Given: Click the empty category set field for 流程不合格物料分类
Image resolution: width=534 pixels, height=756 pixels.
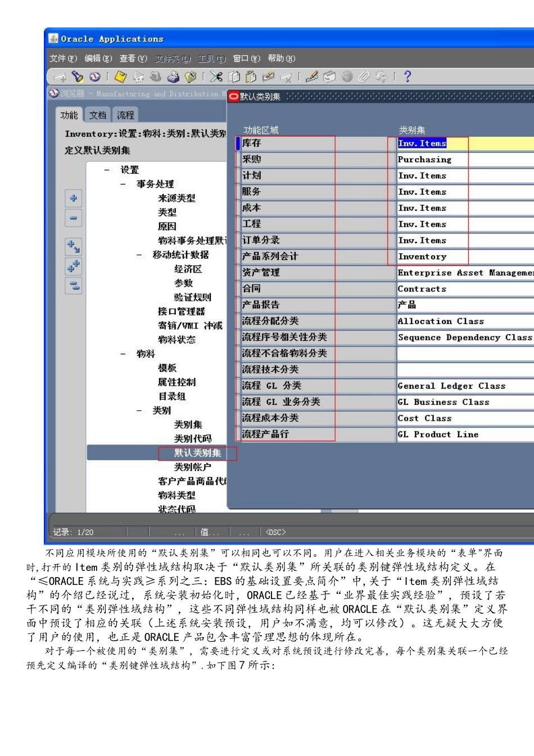Looking at the screenshot, I should (465, 354).
